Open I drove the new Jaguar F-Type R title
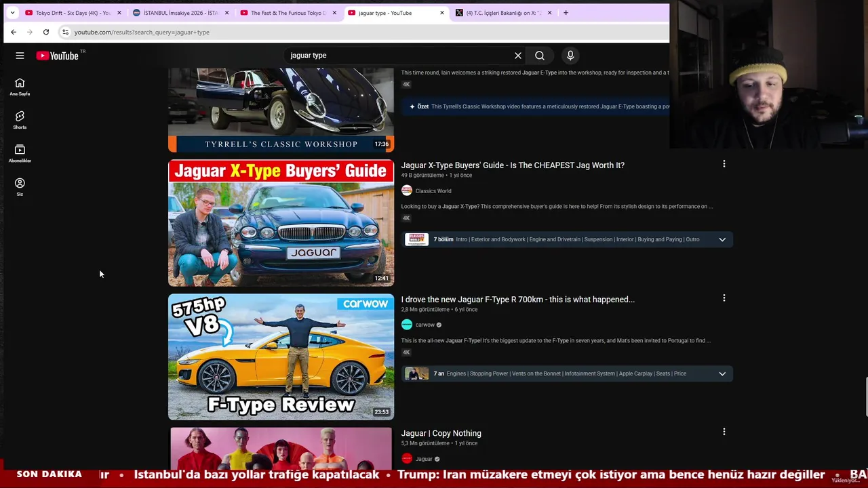This screenshot has width=868, height=488. [517, 300]
